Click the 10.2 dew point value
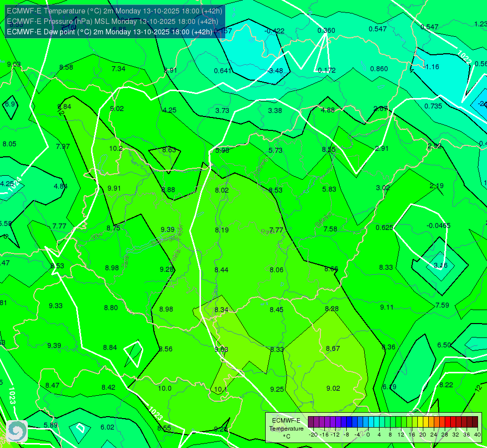The image size is (487, 448). pos(116,149)
